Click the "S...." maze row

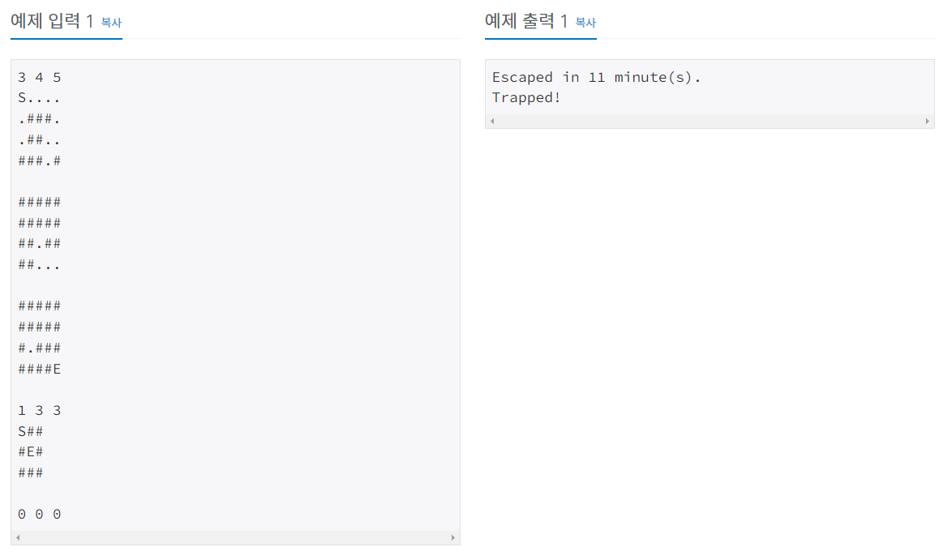tap(40, 98)
